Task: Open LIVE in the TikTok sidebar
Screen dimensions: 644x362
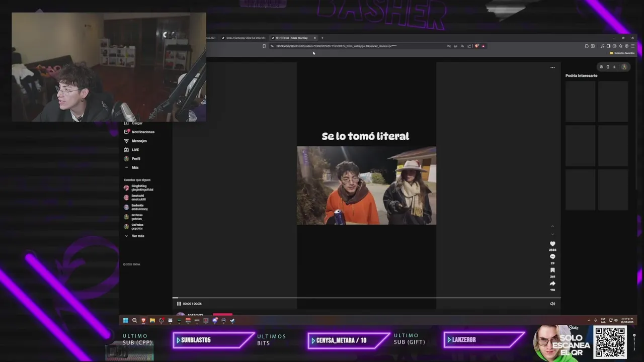Action: pos(132,150)
